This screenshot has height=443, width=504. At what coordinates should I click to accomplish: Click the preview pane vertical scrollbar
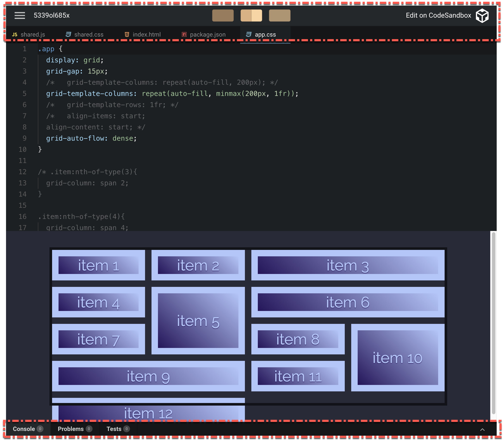[493, 323]
